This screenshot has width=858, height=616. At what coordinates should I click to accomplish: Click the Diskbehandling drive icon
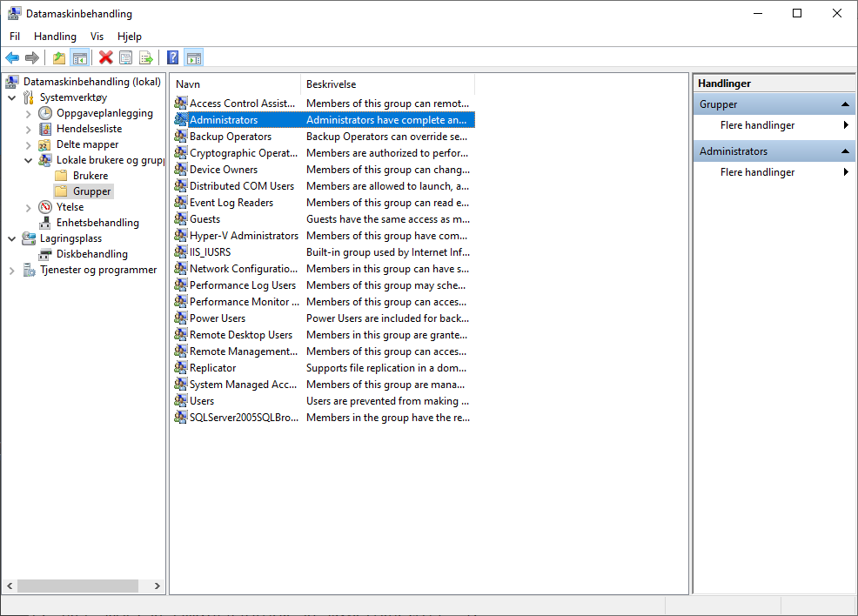coord(45,254)
